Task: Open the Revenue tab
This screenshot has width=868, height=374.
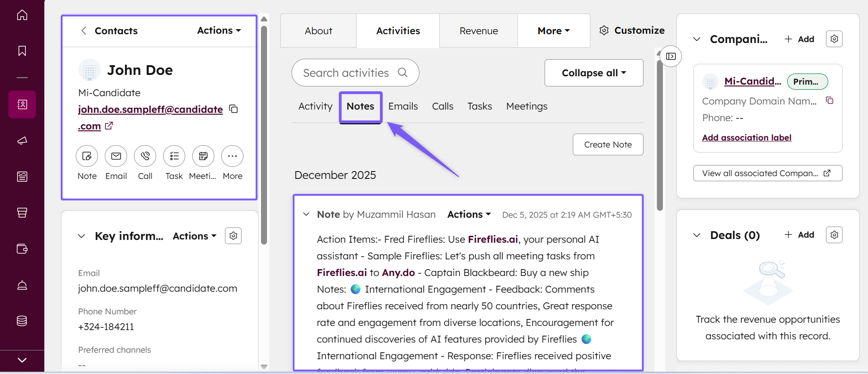Action: coord(479,31)
